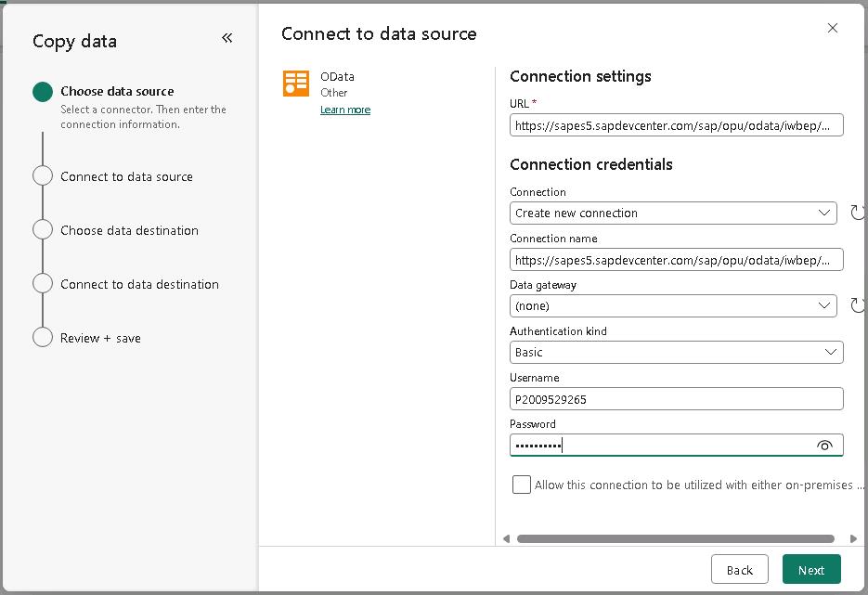The image size is (868, 595).
Task: Close the Connect to data source dialog
Action: [x=833, y=28]
